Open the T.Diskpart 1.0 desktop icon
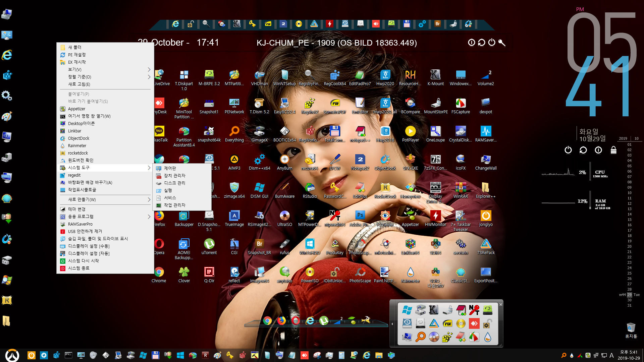The width and height of the screenshot is (644, 362). (x=184, y=79)
